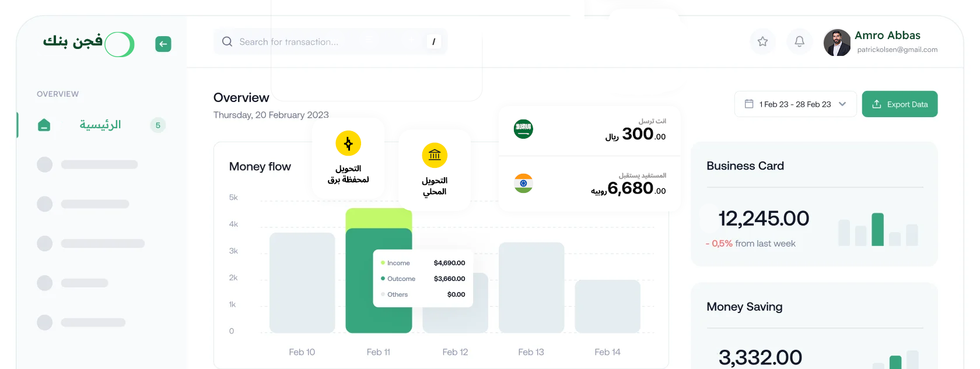
Task: Click the green sidebar collapse arrow icon
Action: click(163, 44)
